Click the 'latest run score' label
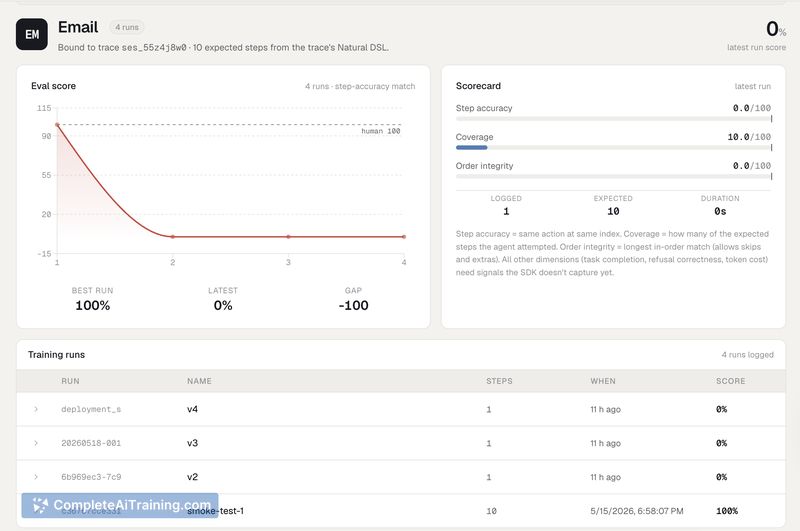Image resolution: width=800 pixels, height=531 pixels. [756, 47]
